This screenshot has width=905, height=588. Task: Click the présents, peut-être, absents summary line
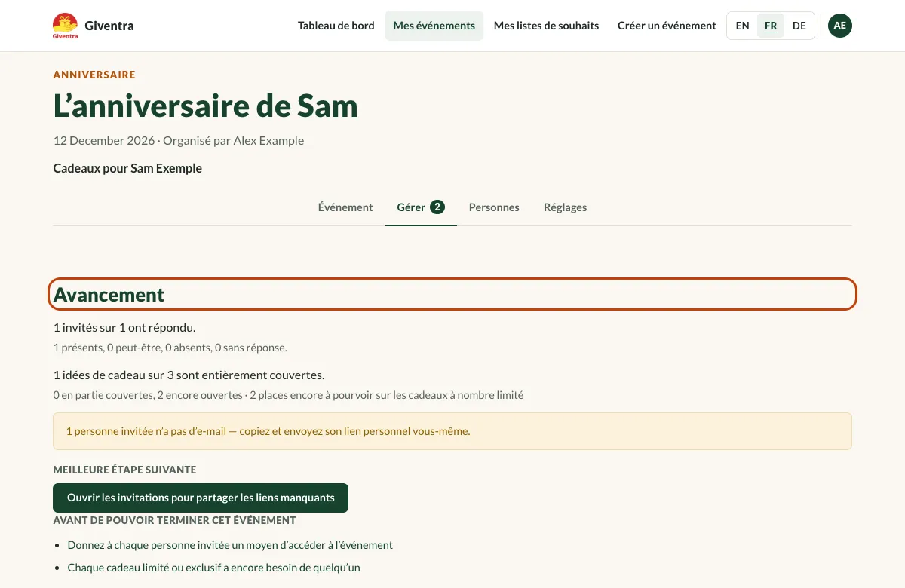coord(170,348)
